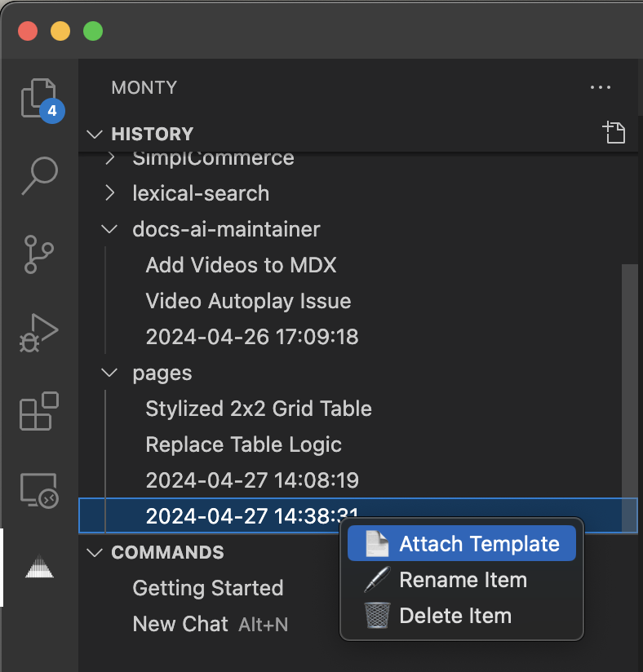Click the new template icon beside HISTORY

pyautogui.click(x=614, y=132)
